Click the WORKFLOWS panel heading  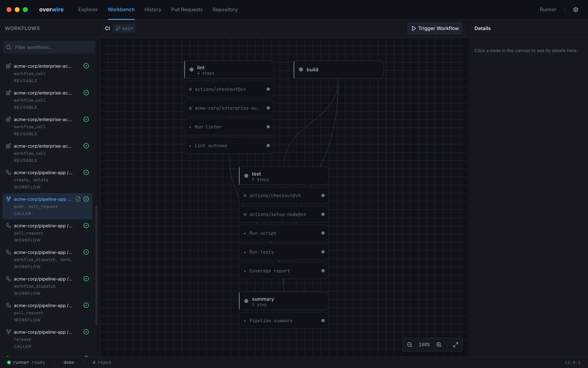pyautogui.click(x=22, y=28)
